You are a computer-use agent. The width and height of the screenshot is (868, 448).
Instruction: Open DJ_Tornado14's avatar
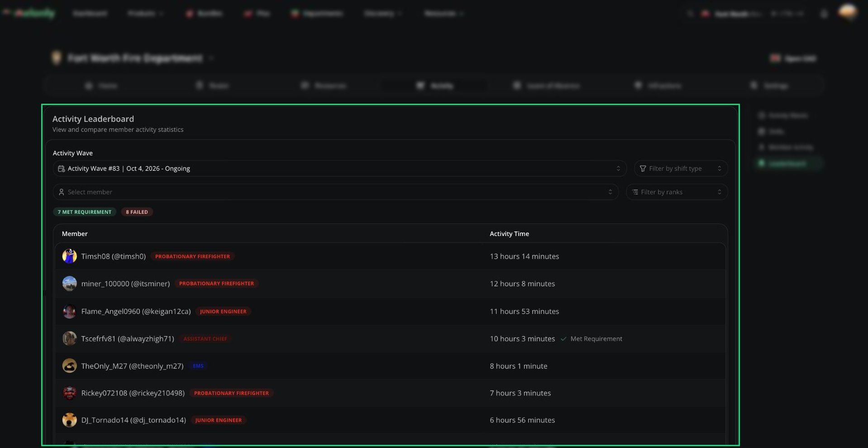pyautogui.click(x=69, y=420)
